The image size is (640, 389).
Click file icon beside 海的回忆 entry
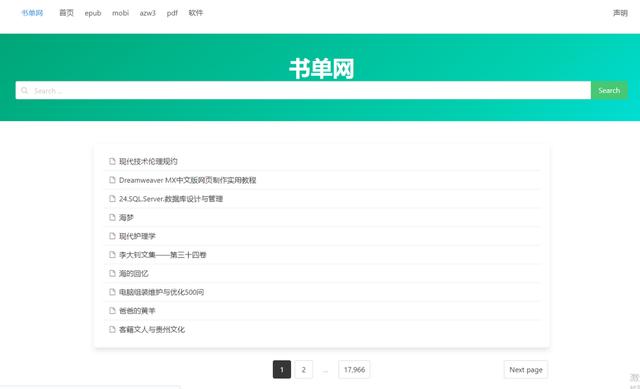coord(112,273)
